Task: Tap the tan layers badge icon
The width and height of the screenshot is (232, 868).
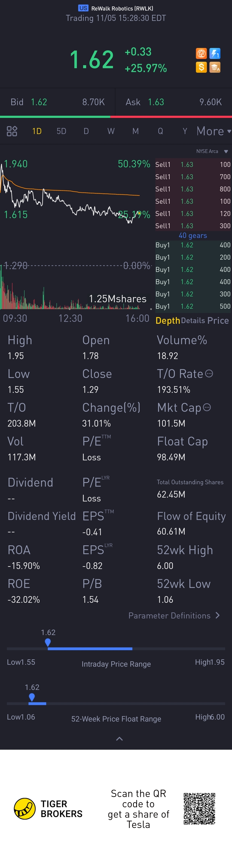Action: [215, 67]
